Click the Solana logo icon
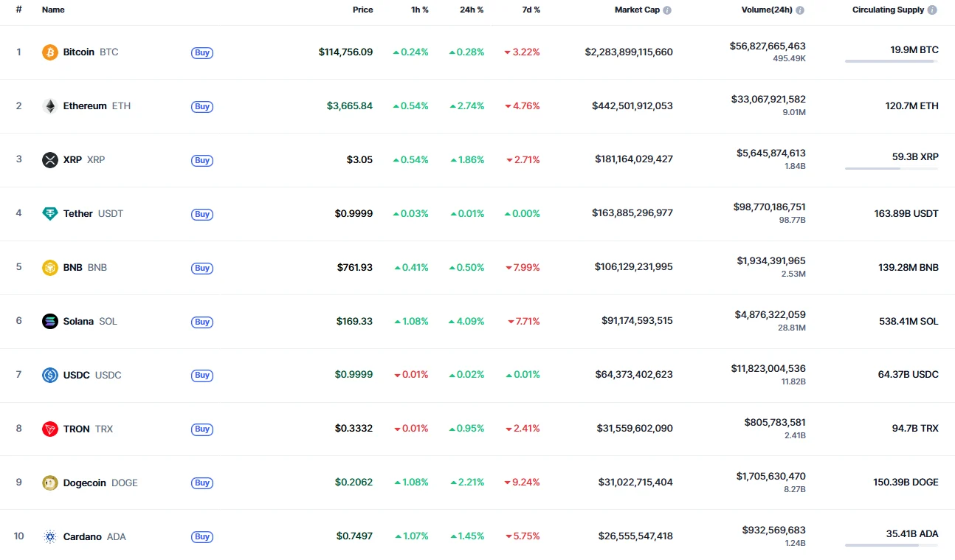The width and height of the screenshot is (955, 560). point(50,322)
